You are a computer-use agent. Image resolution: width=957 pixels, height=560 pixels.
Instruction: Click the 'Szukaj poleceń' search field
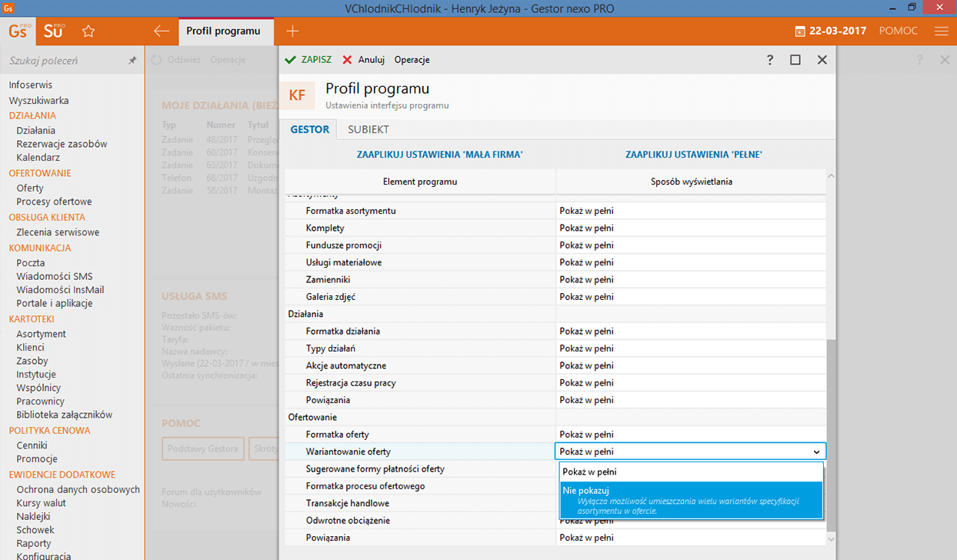point(65,61)
